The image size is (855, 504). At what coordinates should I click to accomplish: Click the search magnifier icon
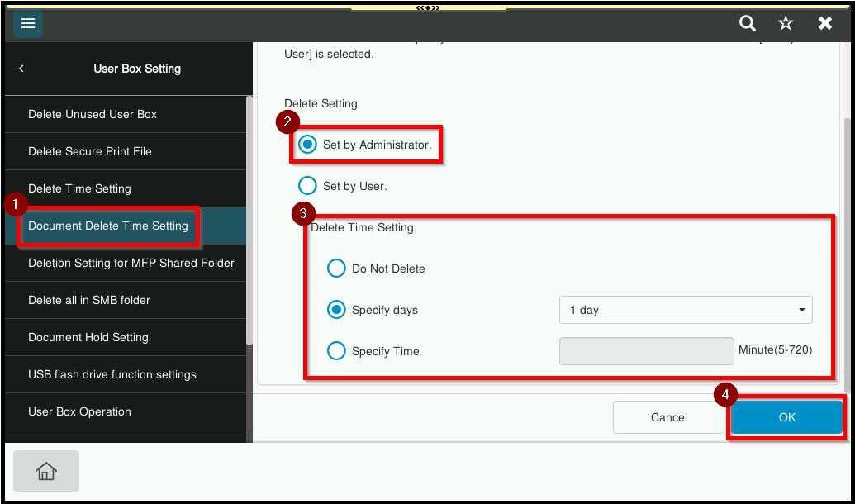click(x=748, y=23)
